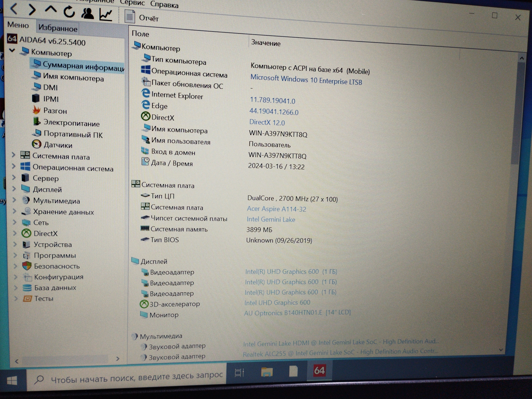The height and width of the screenshot is (399, 532).
Task: Click the Безопасность shield icon
Action: coord(27,266)
